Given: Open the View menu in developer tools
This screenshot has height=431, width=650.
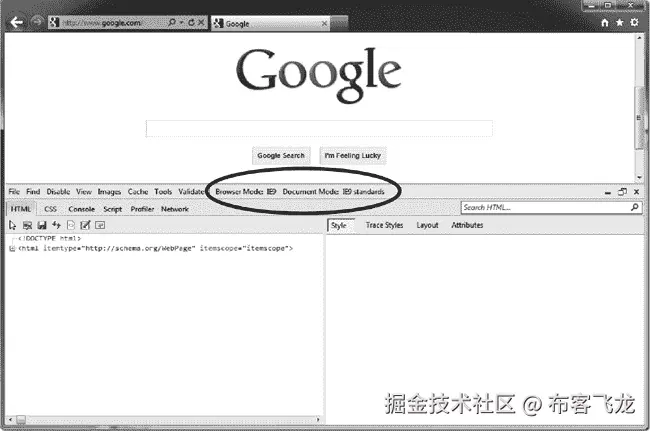Looking at the screenshot, I should click(84, 191).
